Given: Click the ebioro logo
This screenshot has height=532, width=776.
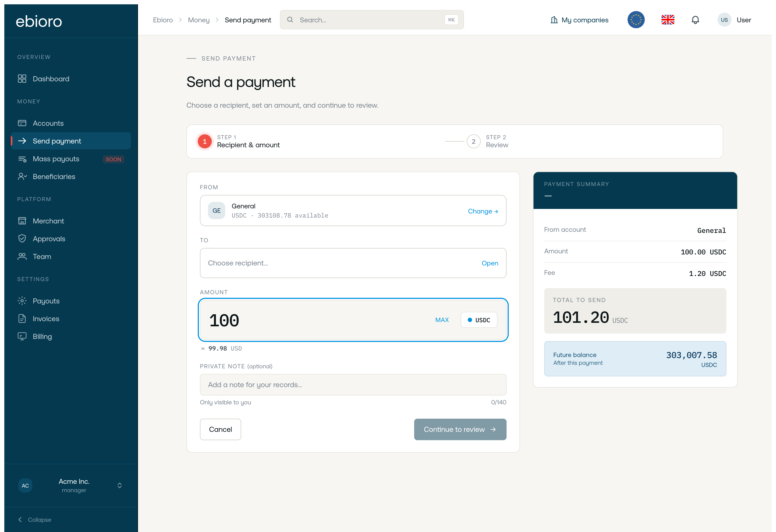Looking at the screenshot, I should [x=39, y=21].
